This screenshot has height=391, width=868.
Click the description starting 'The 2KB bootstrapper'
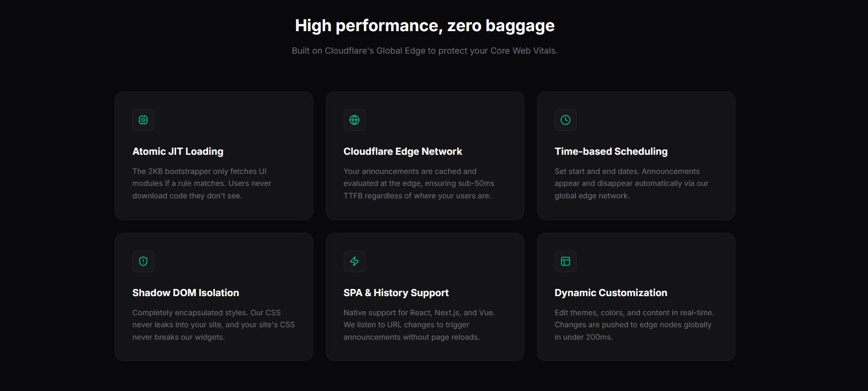202,184
